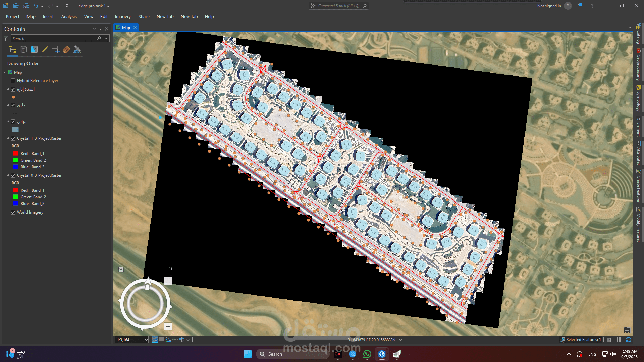Select List By Drawing Order icon
This screenshot has height=362, width=644.
click(x=13, y=50)
